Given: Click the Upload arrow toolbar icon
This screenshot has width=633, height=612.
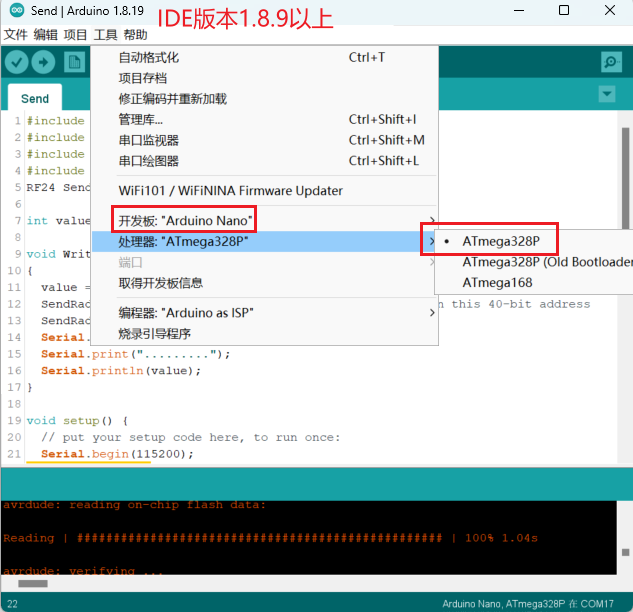Looking at the screenshot, I should [43, 62].
